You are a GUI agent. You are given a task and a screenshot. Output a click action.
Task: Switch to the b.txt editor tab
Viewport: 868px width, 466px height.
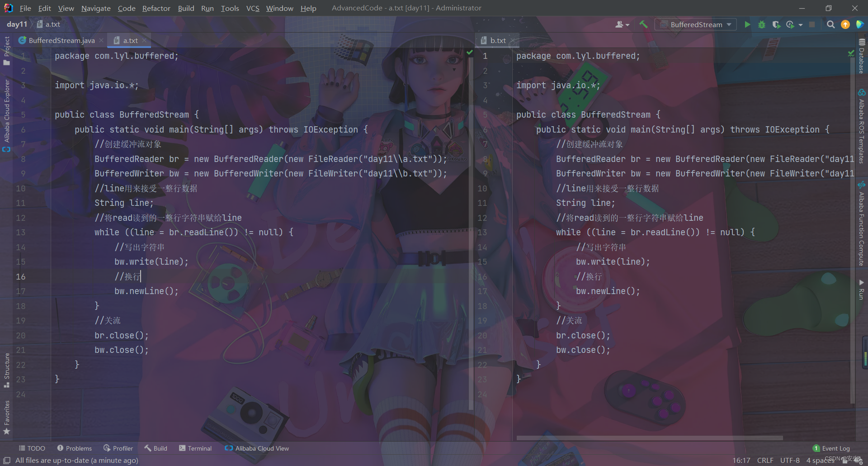point(497,40)
